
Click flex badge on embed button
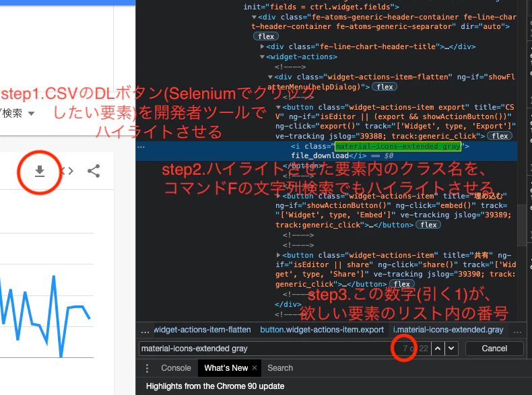pos(428,225)
